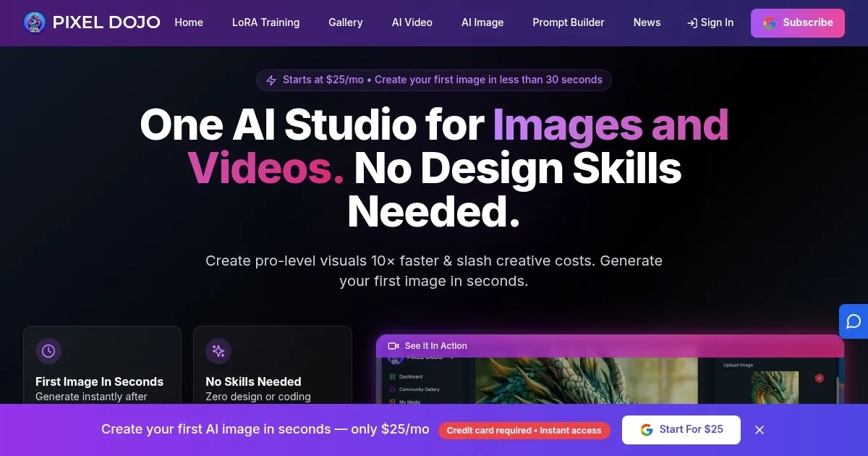Click the sparkles icon above No Skills Needed
The width and height of the screenshot is (868, 456).
point(218,351)
